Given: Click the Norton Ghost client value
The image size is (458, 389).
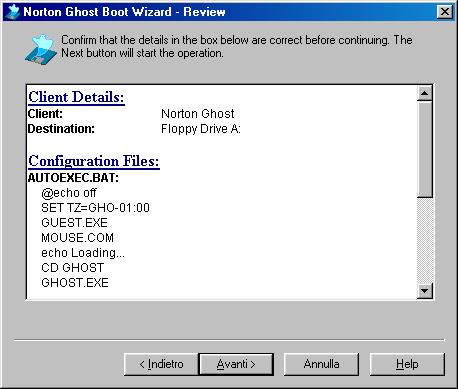Looking at the screenshot, I should pyautogui.click(x=198, y=114).
